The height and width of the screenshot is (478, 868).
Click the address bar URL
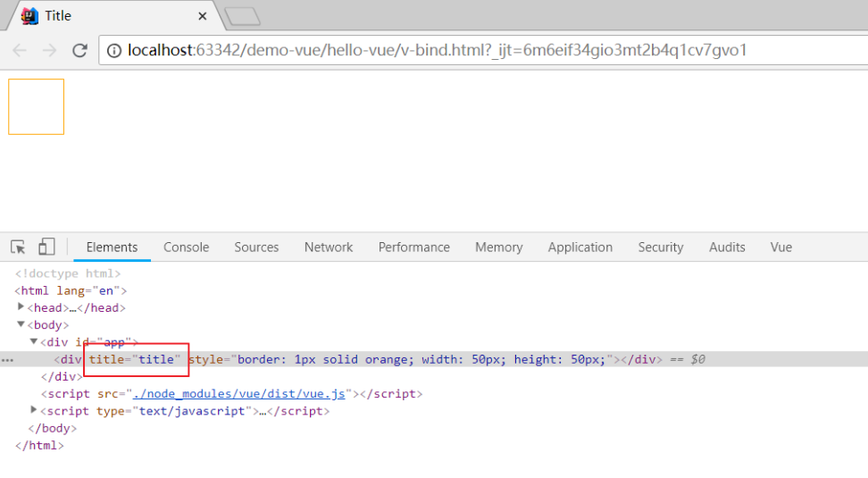437,50
